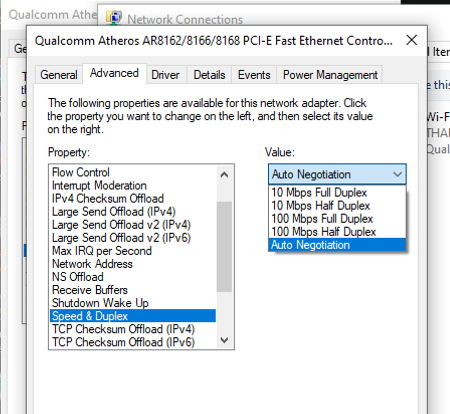This screenshot has height=414, width=450.
Task: Click the property list scroll down arrow
Action: [x=224, y=340]
